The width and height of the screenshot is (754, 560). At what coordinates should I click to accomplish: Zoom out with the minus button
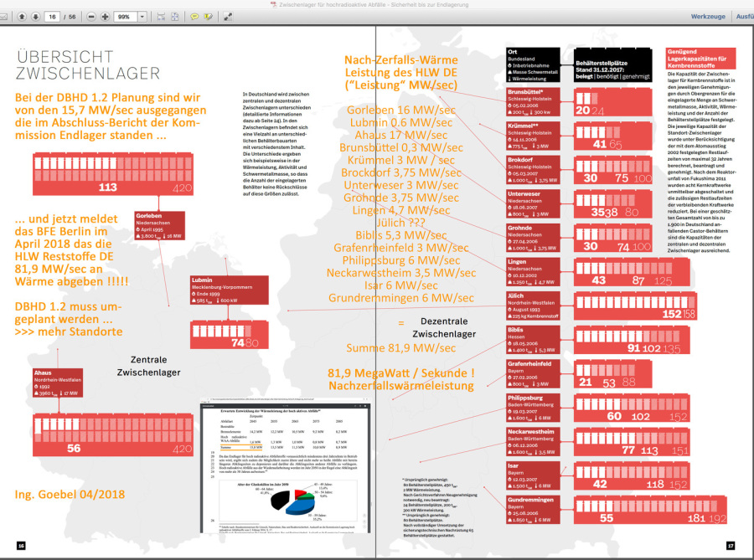[x=90, y=17]
